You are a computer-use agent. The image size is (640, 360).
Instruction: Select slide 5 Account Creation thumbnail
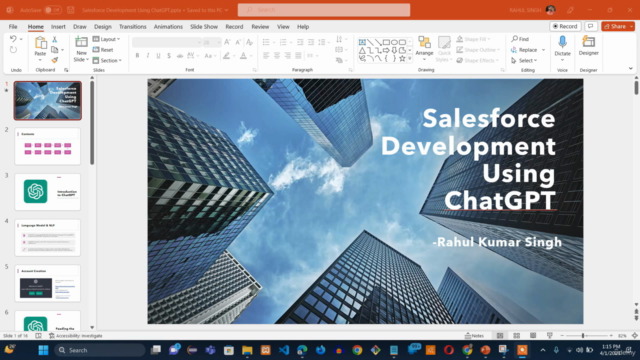[x=48, y=283]
